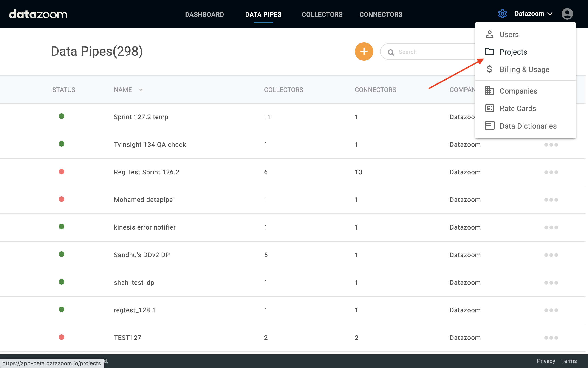
Task: Open three-dot menu for shah_test_dp
Action: click(551, 283)
